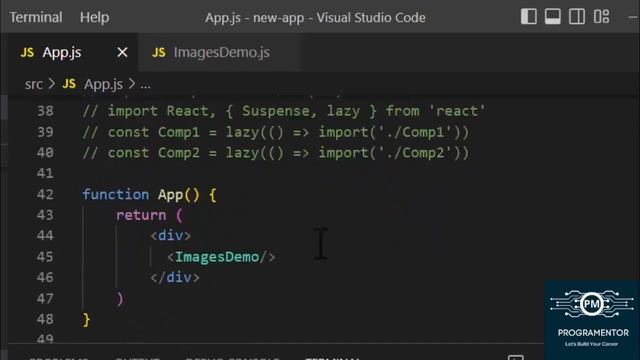Open the Help menu

click(94, 18)
